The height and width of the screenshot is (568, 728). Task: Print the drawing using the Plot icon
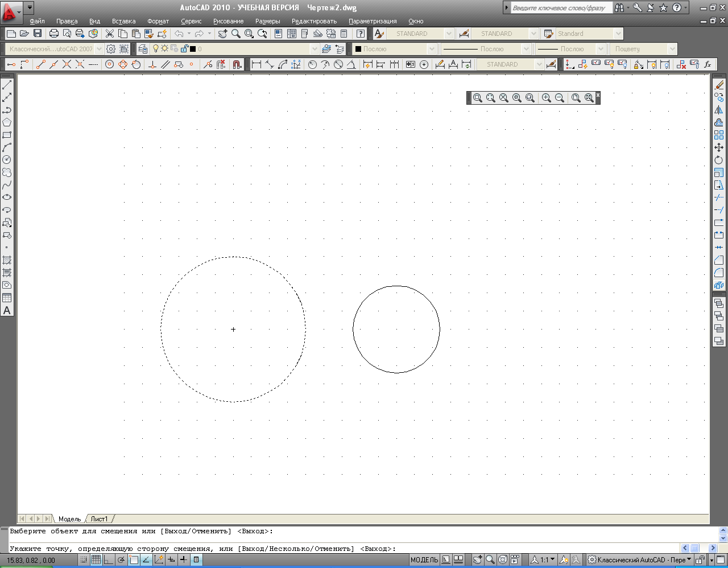(x=54, y=34)
